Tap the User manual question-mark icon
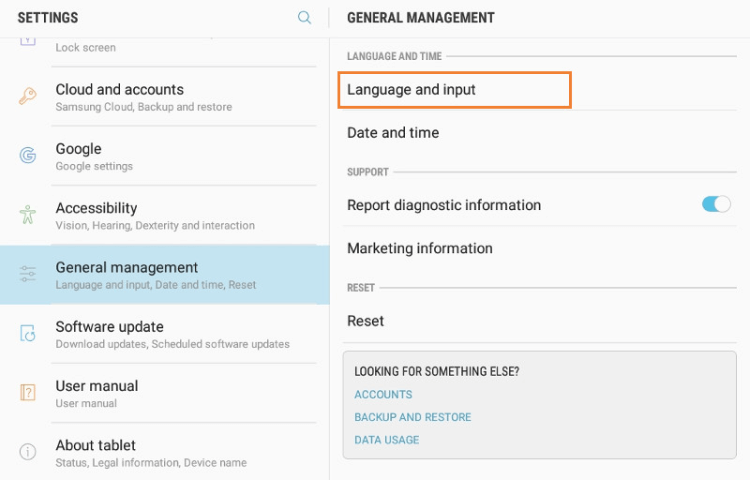 click(28, 393)
